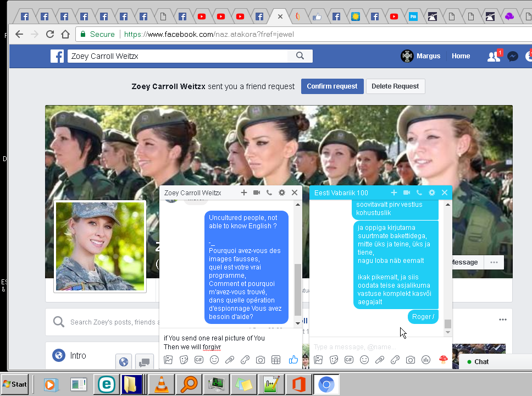The height and width of the screenshot is (396, 532).
Task: Open the three-dots menu beside Message button
Action: pyautogui.click(x=494, y=262)
